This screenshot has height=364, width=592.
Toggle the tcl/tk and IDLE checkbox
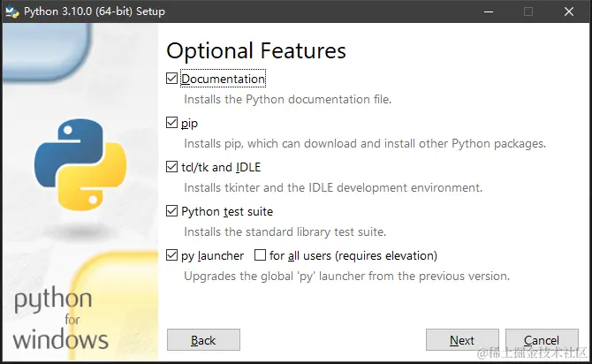click(x=172, y=167)
